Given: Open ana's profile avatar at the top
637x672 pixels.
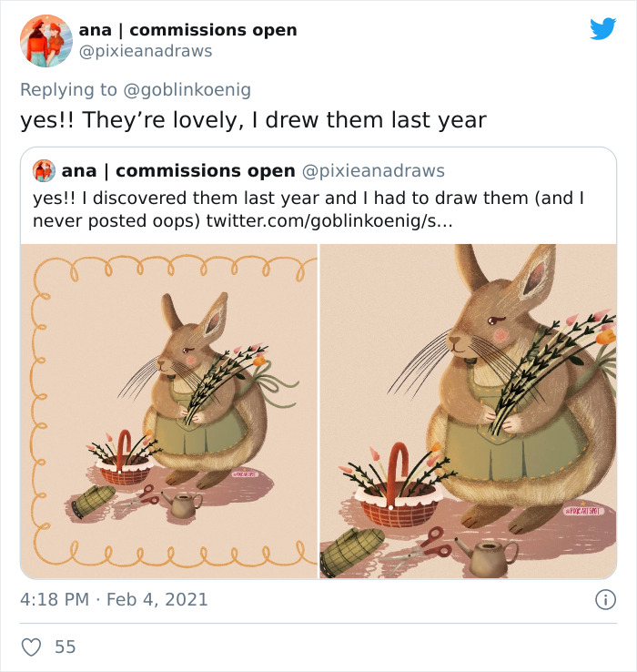Looking at the screenshot, I should [45, 40].
